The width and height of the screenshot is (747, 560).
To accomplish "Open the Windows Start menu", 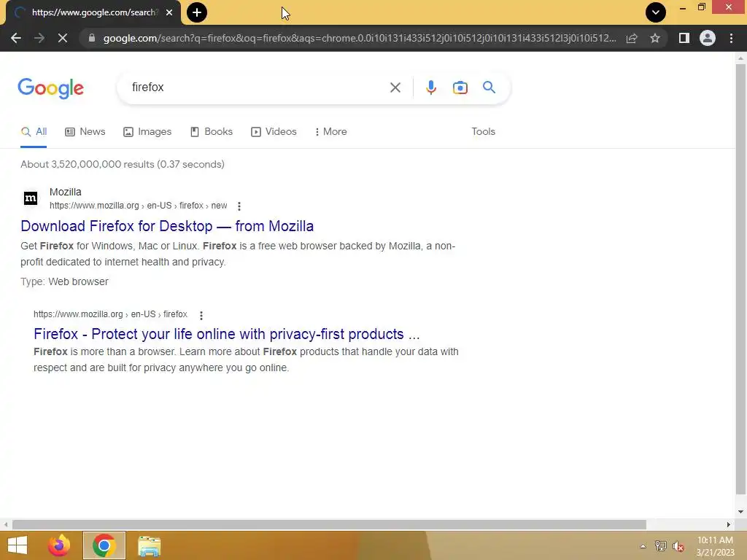I will click(18, 545).
